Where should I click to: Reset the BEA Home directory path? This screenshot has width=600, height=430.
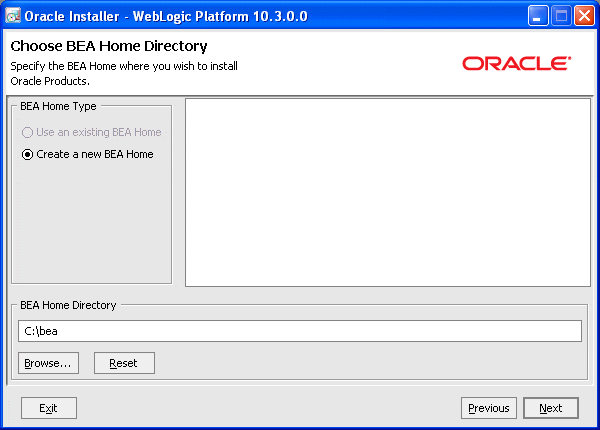coord(124,363)
